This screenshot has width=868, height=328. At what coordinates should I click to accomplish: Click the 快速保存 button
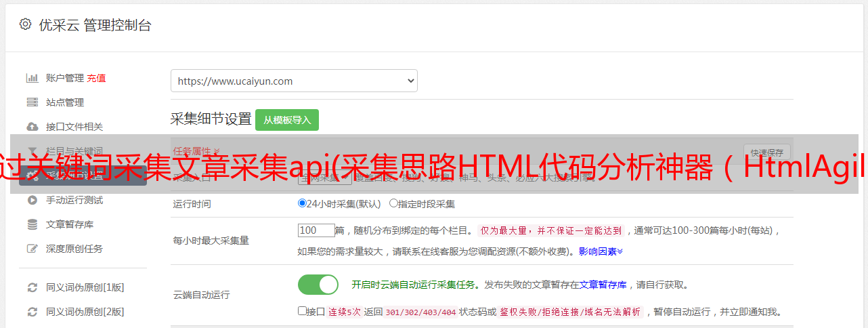click(767, 152)
